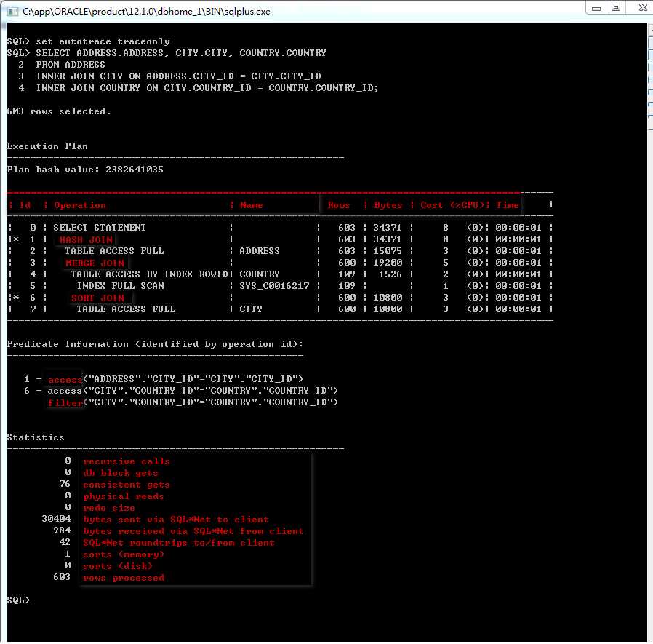The image size is (653, 644).
Task: Click 'bytes received via SQL*Net from client'
Action: (193, 531)
